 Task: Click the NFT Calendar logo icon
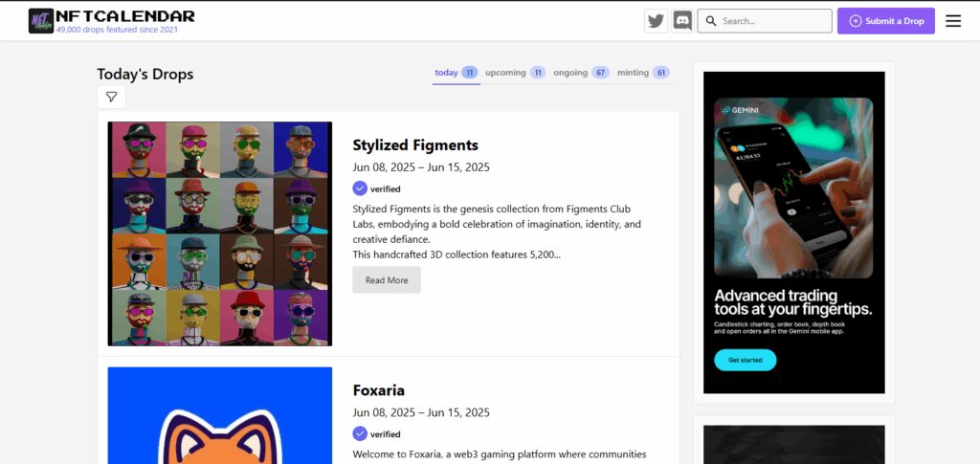41,21
